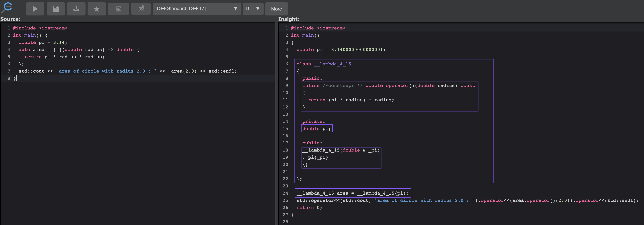
Task: Save the code with the floppy icon
Action: click(x=56, y=9)
